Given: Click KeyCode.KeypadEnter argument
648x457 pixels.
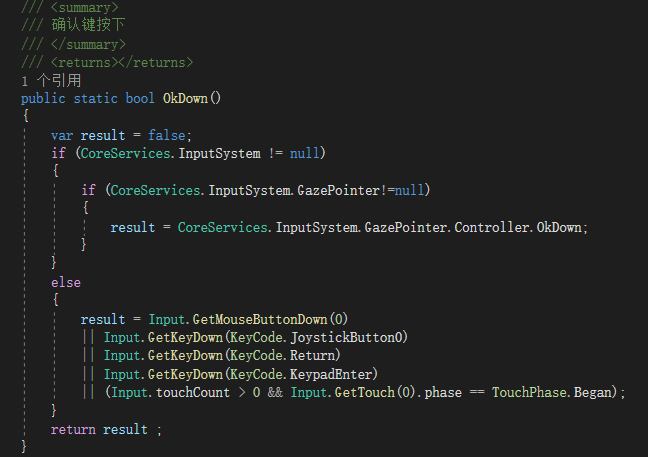Looking at the screenshot, I should (301, 374).
